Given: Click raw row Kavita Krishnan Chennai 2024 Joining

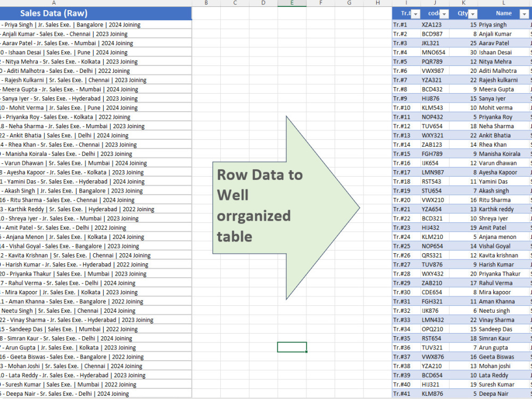Looking at the screenshot, I should coord(96,255).
